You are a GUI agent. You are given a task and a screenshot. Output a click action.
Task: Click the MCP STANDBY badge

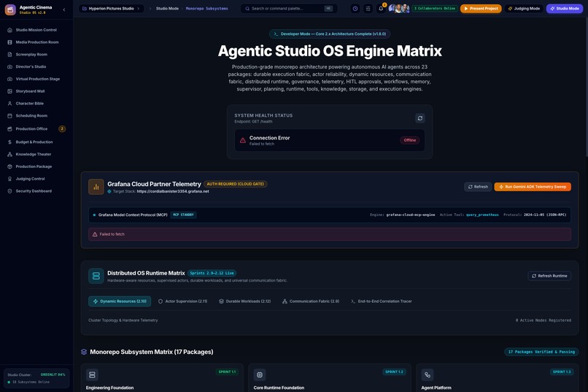183,215
